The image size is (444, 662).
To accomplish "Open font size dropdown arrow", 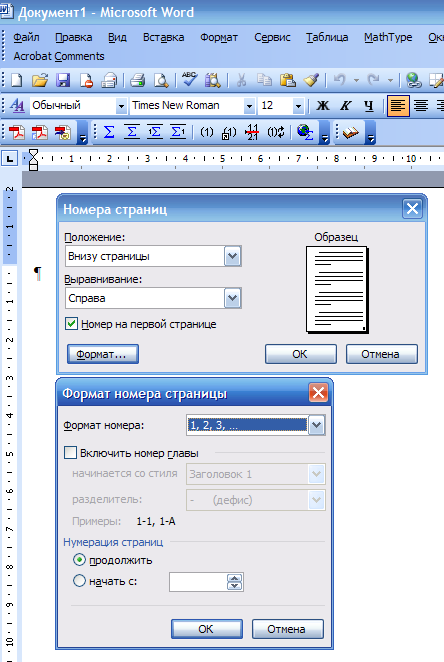I will (298, 106).
